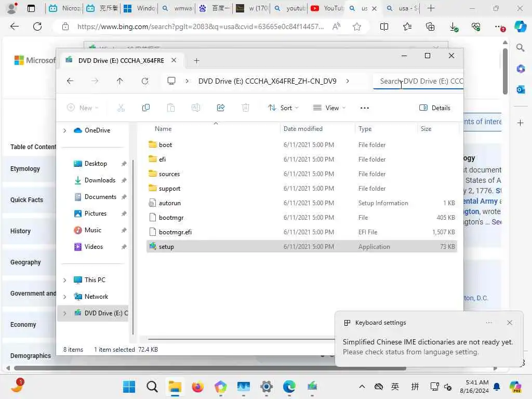Open Copilot icon in Edge toolbar
532x399 pixels.
tap(520, 26)
